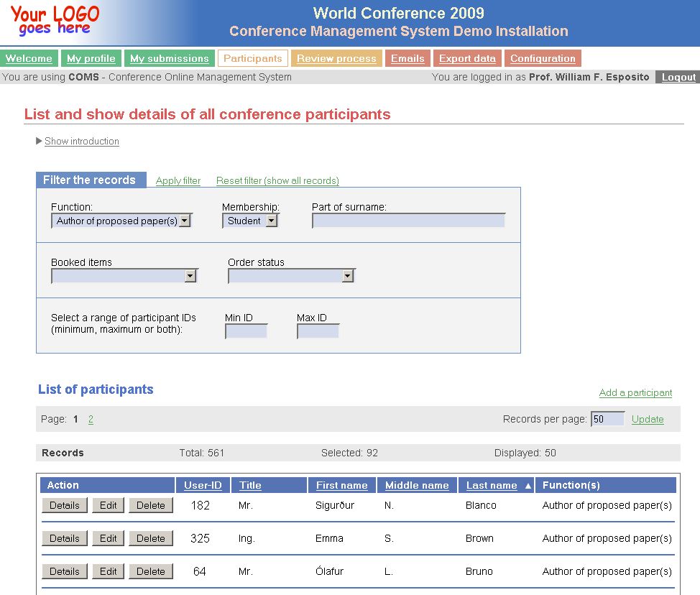The width and height of the screenshot is (700, 595).
Task: Select the Participants tab
Action: [253, 58]
